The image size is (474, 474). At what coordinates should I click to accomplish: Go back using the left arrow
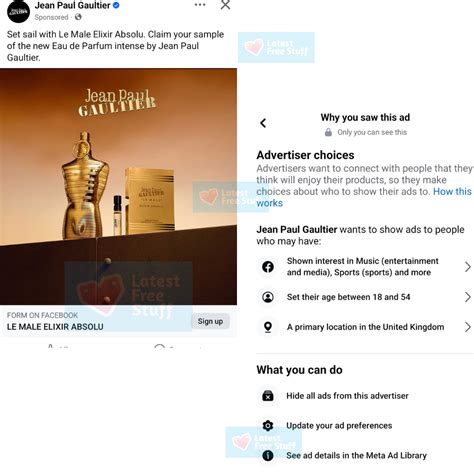point(263,123)
